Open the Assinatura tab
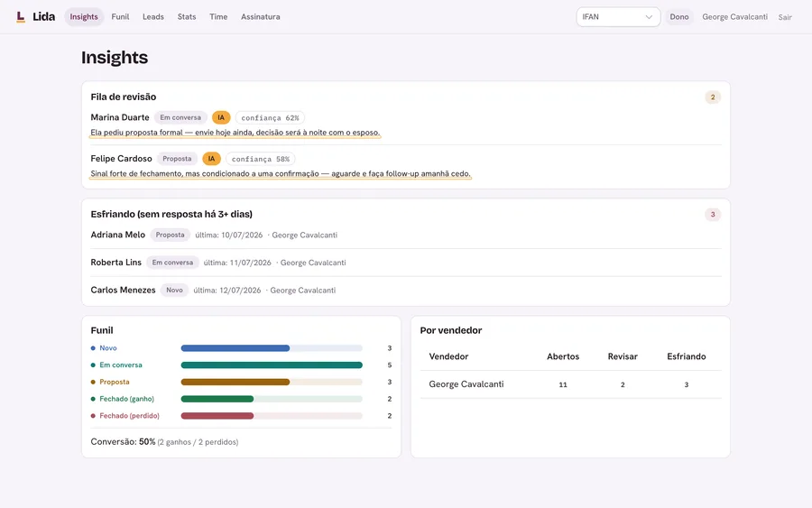The image size is (812, 508). point(261,16)
